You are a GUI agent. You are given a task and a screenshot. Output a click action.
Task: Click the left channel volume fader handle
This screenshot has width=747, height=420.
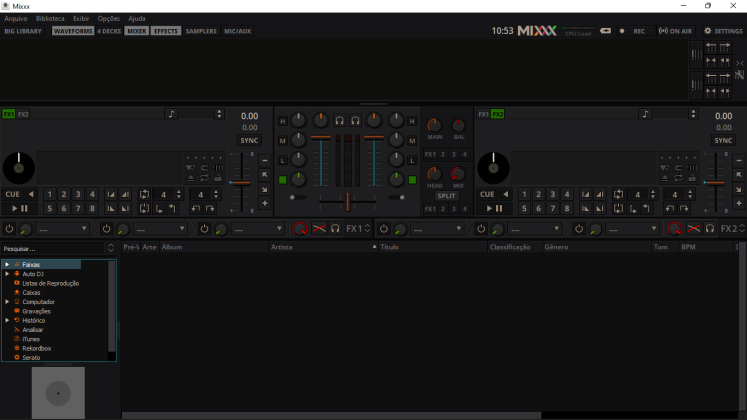(x=321, y=137)
